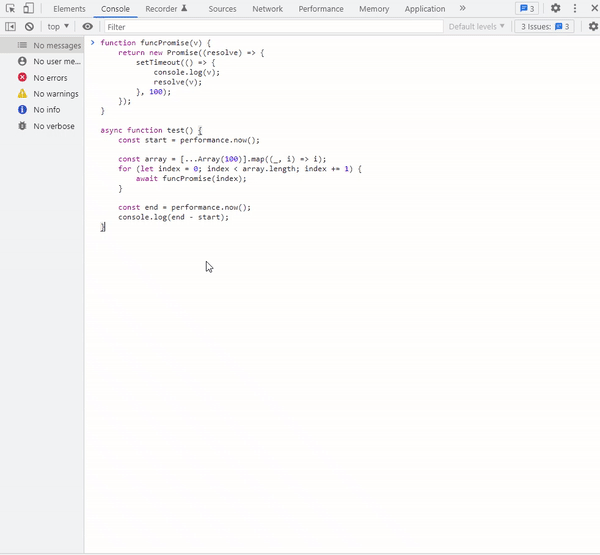Image resolution: width=600 pixels, height=555 pixels.
Task: Open the Elements tab
Action: [x=69, y=9]
